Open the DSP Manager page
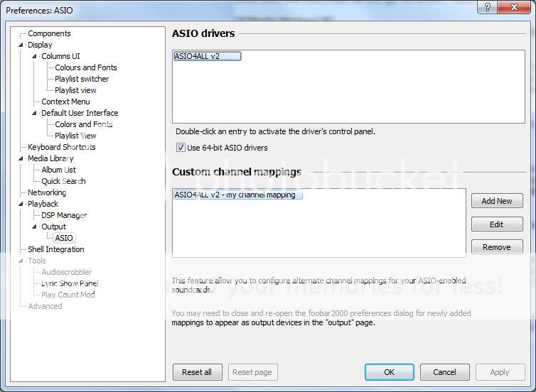 coord(63,215)
